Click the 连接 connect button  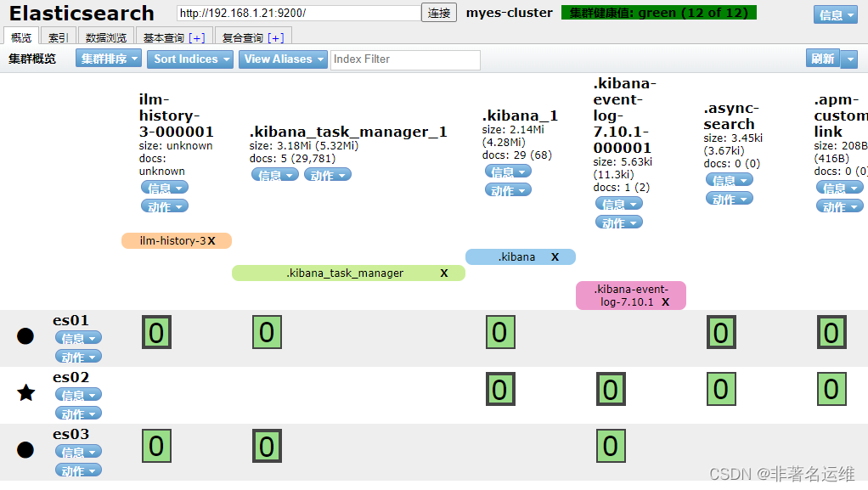439,13
